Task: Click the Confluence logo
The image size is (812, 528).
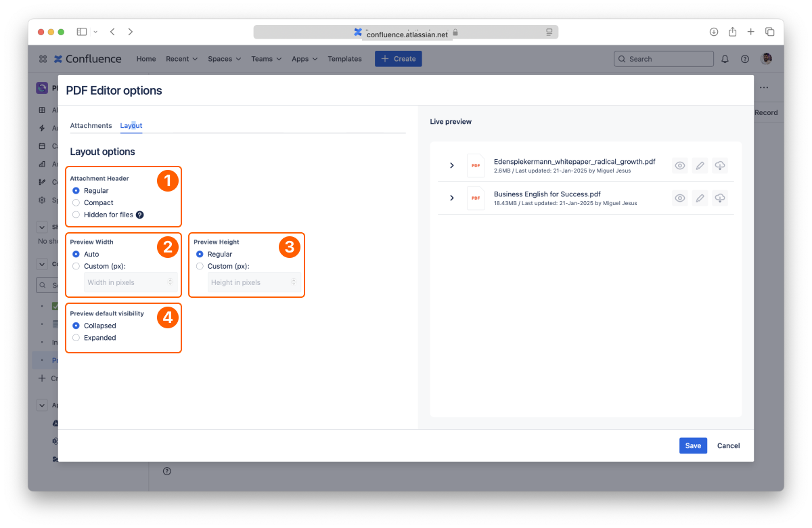Action: [88, 59]
